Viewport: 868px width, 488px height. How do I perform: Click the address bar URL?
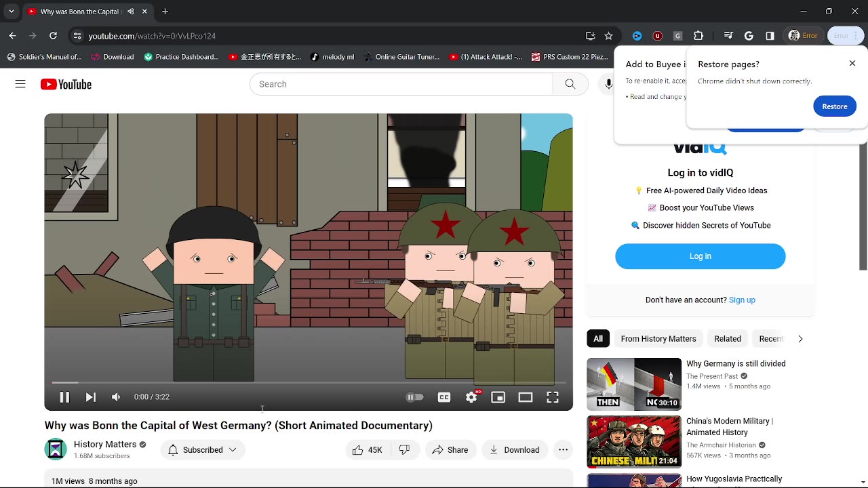(152, 36)
